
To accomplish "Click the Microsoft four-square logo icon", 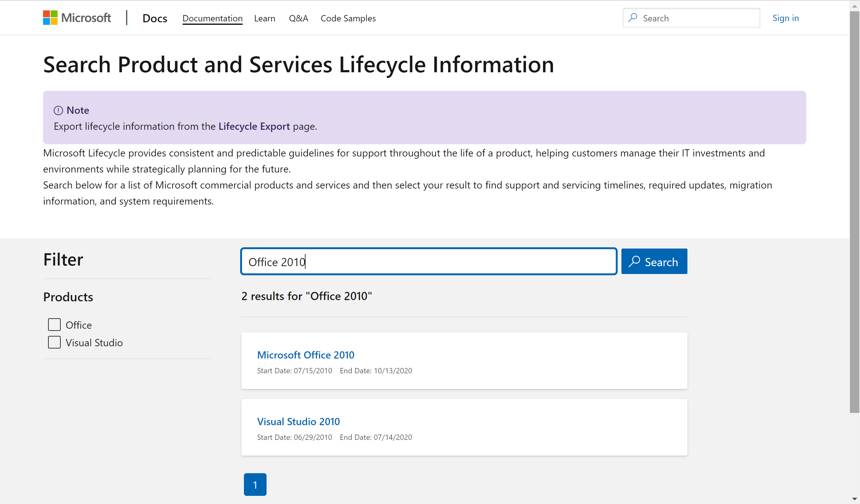I will tap(50, 17).
